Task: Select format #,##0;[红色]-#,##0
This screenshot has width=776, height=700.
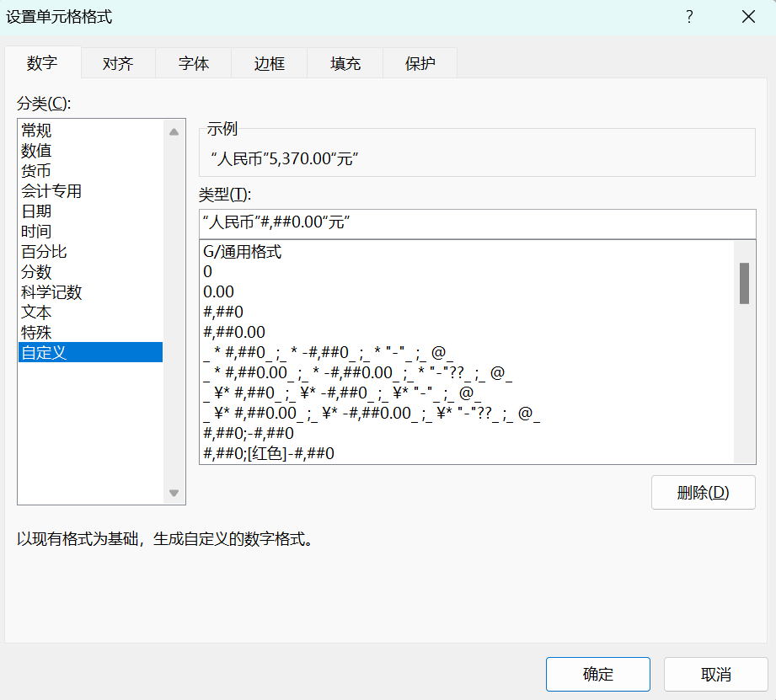Action: click(x=468, y=453)
